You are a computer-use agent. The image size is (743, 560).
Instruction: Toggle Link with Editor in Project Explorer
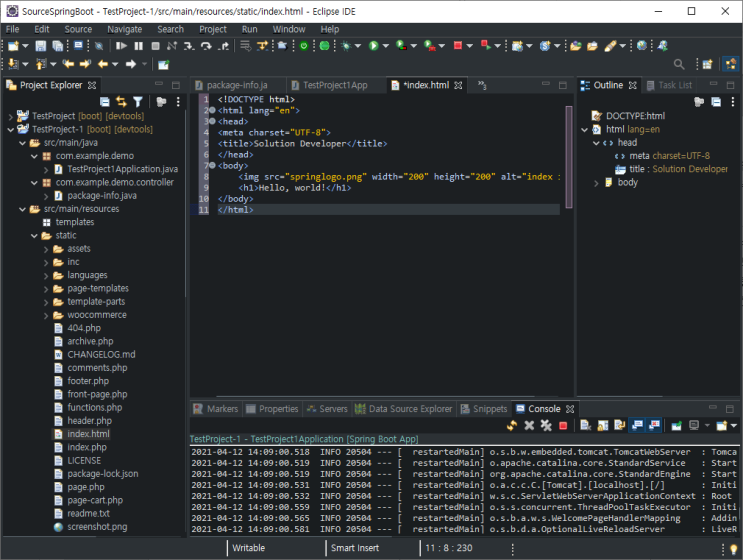pos(121,101)
